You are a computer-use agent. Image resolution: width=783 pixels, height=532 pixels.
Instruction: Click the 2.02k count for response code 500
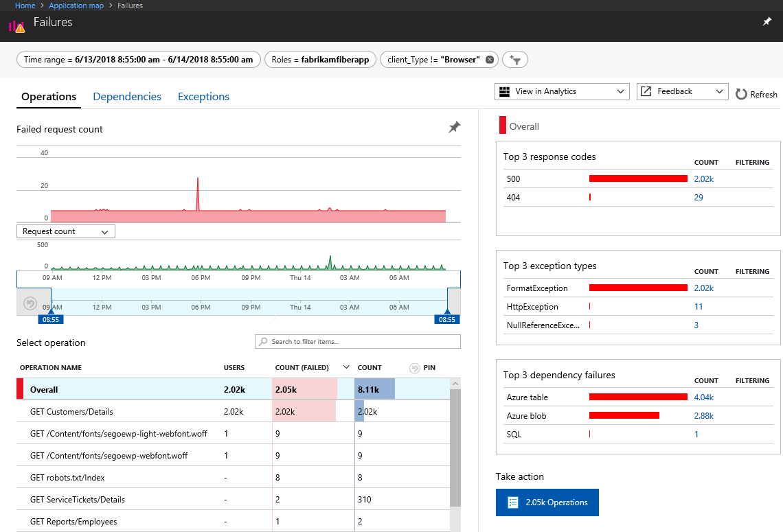[x=703, y=178]
